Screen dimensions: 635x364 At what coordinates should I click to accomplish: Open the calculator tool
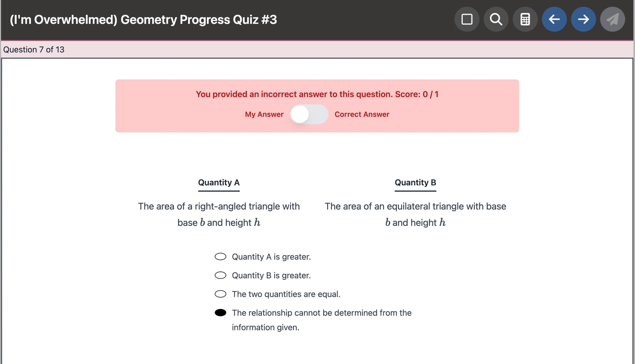click(525, 19)
